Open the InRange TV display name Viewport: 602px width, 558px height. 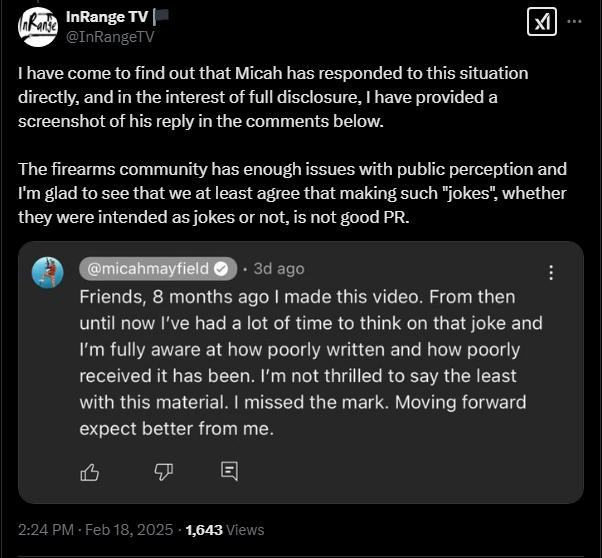point(107,17)
